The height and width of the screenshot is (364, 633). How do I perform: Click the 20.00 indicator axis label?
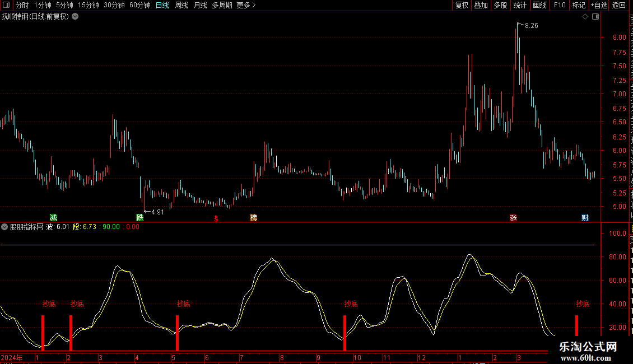[618, 327]
